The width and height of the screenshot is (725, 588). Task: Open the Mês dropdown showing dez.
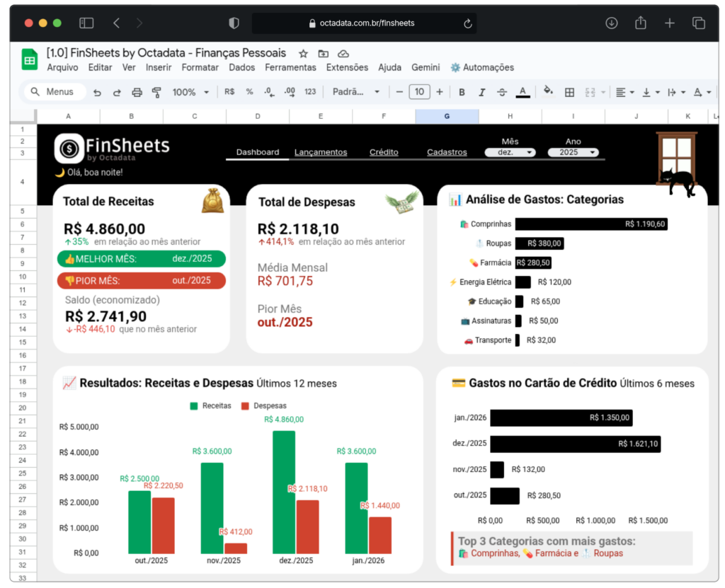[x=510, y=152]
